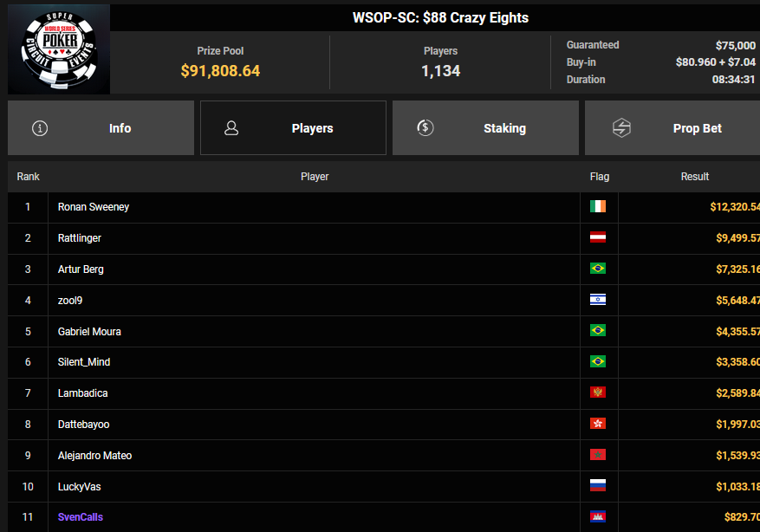Open the highlighted SvenCalls player name
The image size is (760, 532).
tap(81, 517)
